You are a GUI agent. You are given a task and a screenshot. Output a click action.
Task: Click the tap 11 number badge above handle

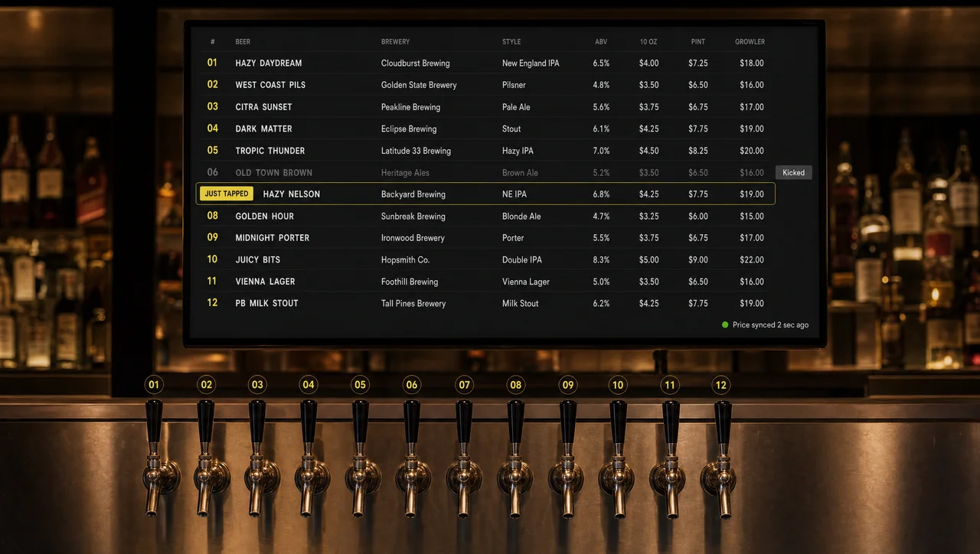pyautogui.click(x=670, y=385)
